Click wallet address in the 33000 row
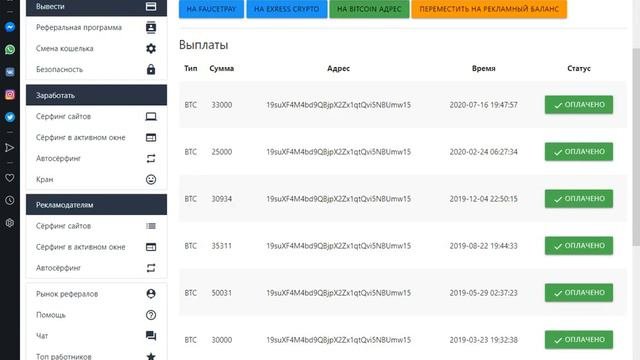The height and width of the screenshot is (360, 640). [338, 105]
